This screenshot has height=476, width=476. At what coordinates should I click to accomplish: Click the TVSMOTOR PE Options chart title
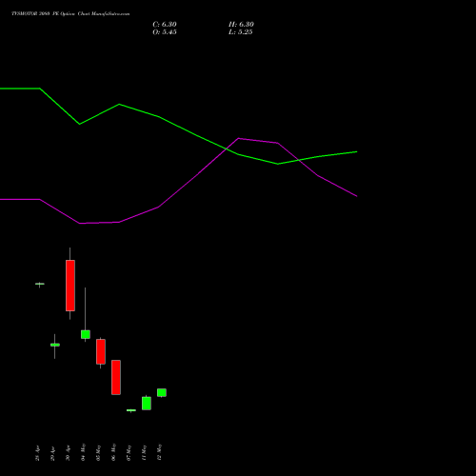(x=70, y=14)
